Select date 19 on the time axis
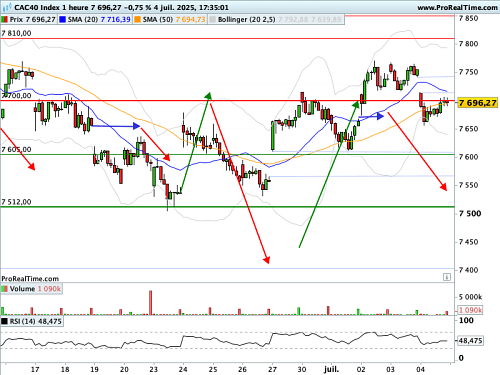This screenshot has width=500, height=375. click(x=94, y=369)
